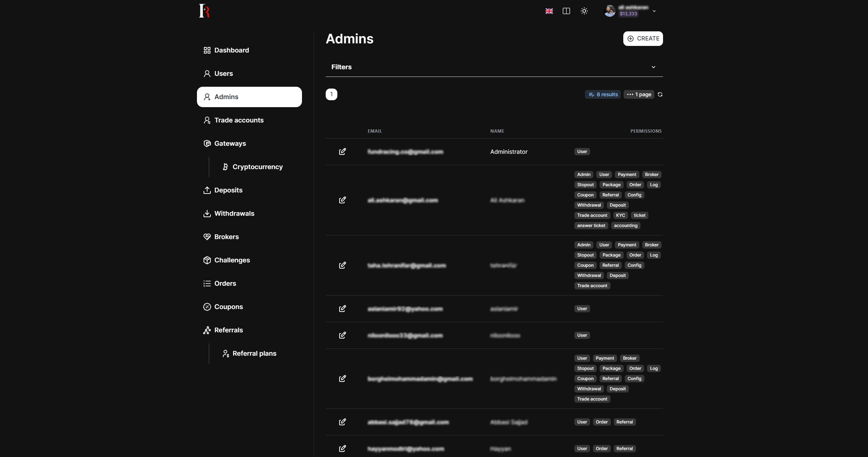The image size is (868, 457).
Task: Toggle the sidebar layout panel icon
Action: (x=566, y=11)
